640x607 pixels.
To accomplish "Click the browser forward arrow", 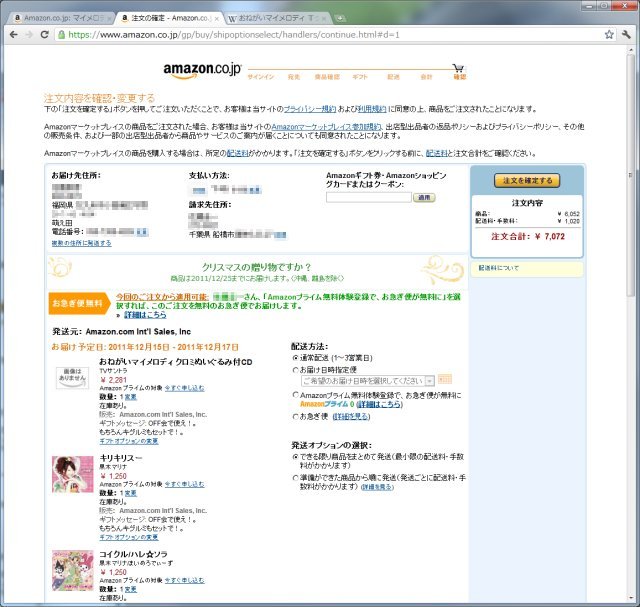I will pyautogui.click(x=29, y=35).
